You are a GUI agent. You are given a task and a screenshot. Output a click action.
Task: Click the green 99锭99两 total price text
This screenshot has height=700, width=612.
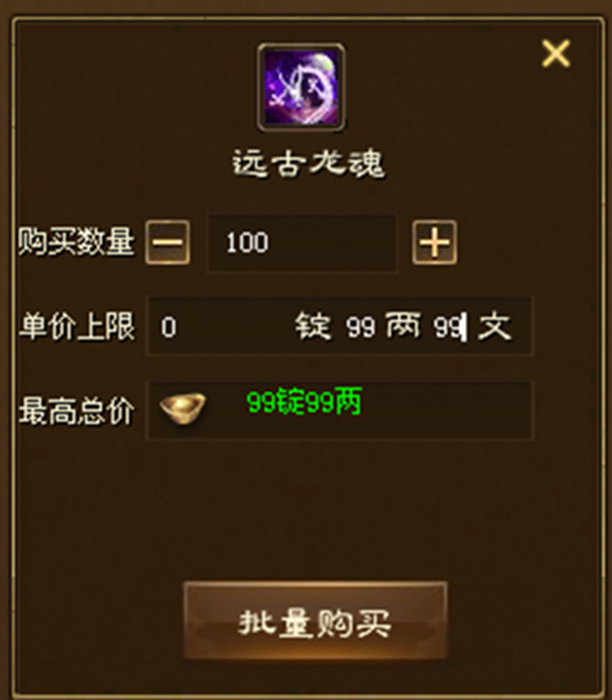[304, 402]
